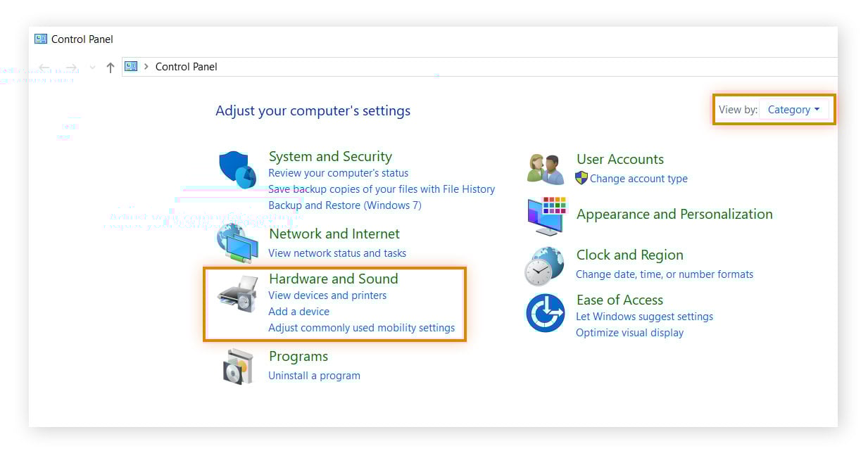The height and width of the screenshot is (458, 868).
Task: Click Uninstall a program link
Action: [x=314, y=376]
